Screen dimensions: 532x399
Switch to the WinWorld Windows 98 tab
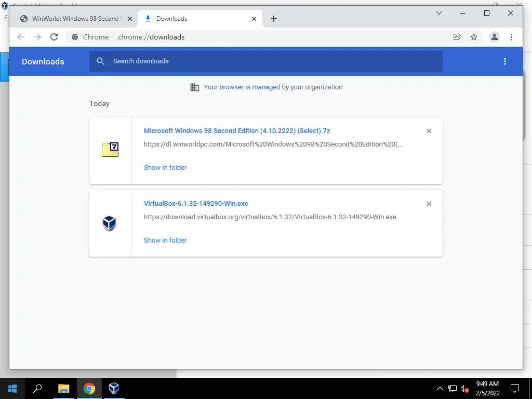point(73,19)
